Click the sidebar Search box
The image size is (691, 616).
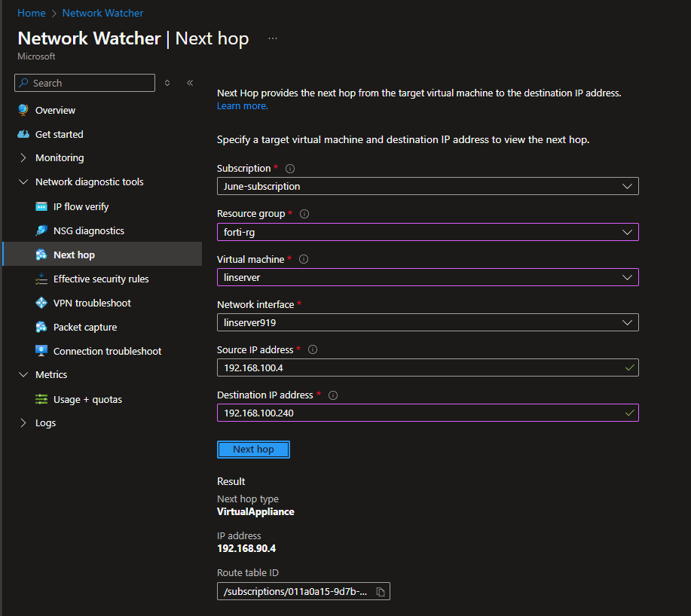84,83
